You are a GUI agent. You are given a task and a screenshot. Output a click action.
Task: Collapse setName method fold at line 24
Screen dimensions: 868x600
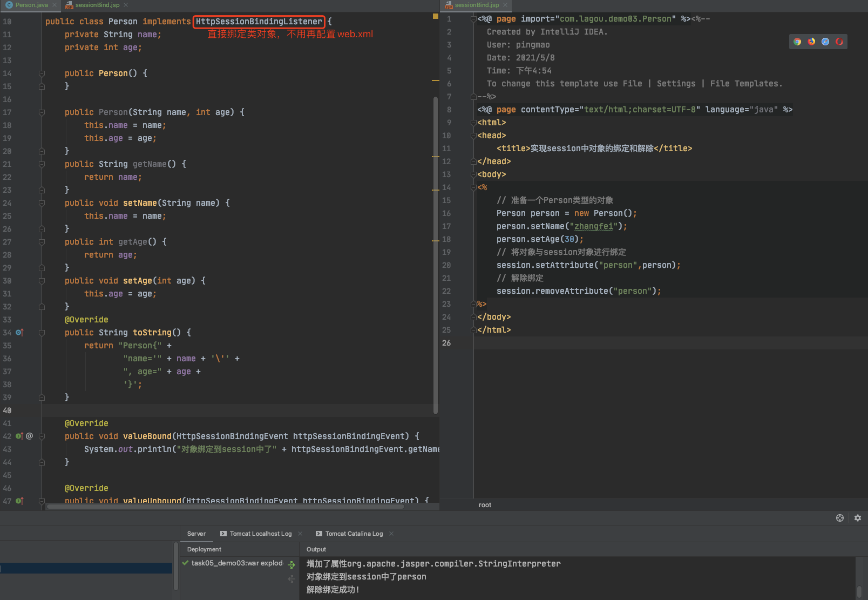pos(42,203)
